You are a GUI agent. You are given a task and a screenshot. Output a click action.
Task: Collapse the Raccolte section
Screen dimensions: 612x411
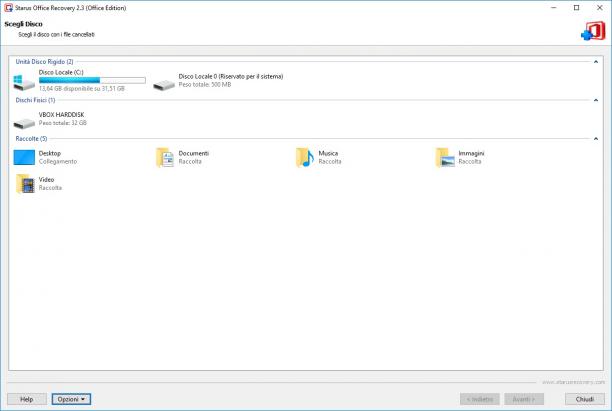(596, 139)
